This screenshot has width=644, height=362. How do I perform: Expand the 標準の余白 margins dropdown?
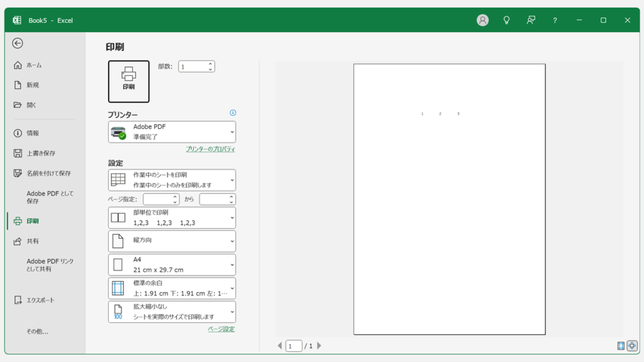[172, 288]
